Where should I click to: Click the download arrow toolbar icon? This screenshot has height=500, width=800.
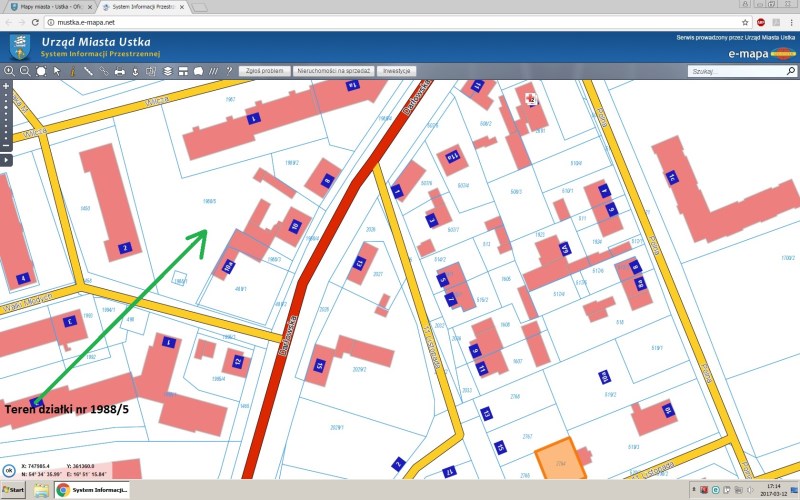pyautogui.click(x=135, y=71)
